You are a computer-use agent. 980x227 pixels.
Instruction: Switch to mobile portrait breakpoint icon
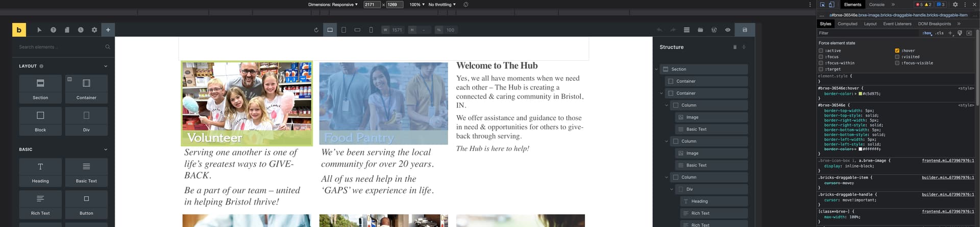point(371,30)
